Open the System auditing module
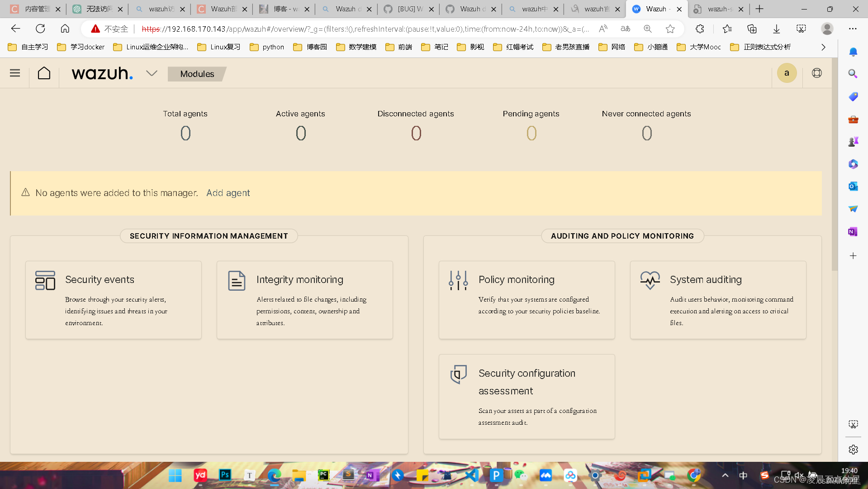868x489 pixels. click(718, 300)
